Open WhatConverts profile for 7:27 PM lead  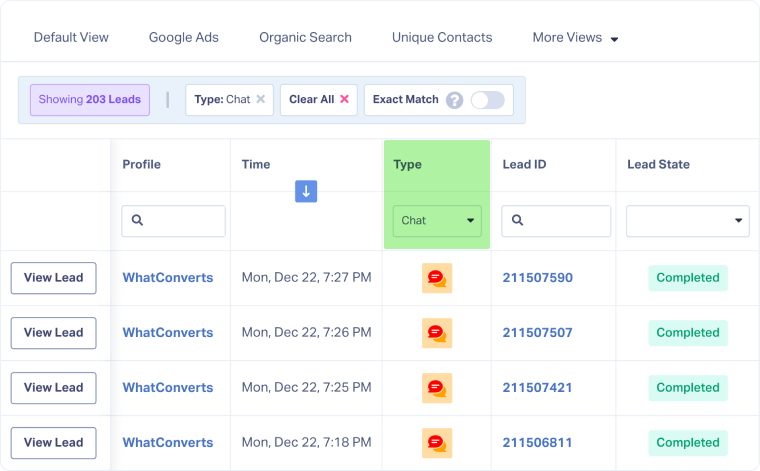168,278
